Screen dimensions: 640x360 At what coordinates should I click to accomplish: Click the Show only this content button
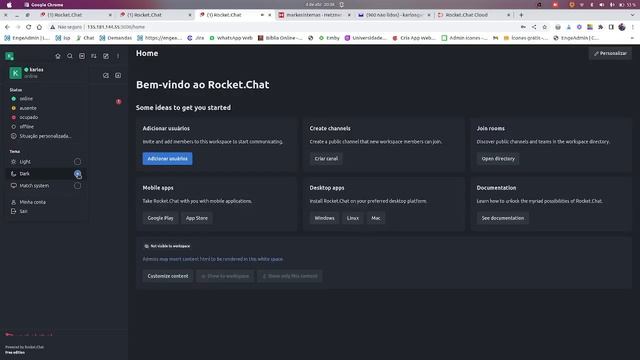[289, 276]
